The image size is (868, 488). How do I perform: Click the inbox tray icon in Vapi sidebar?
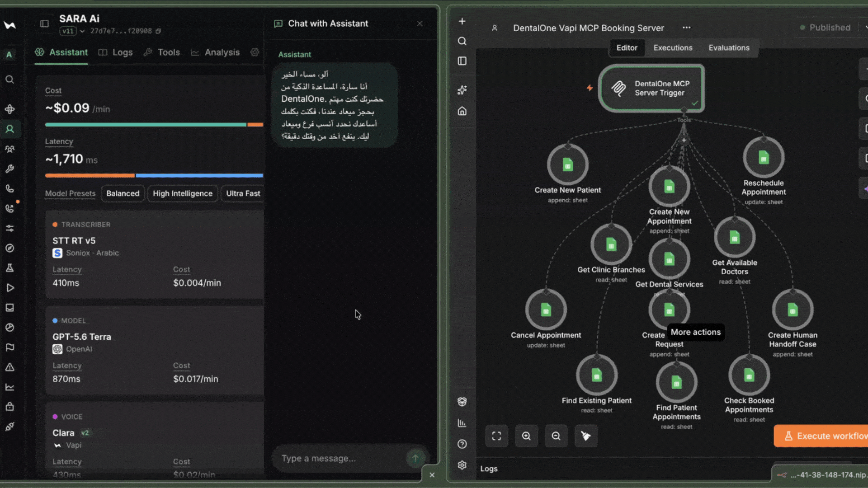click(x=9, y=308)
